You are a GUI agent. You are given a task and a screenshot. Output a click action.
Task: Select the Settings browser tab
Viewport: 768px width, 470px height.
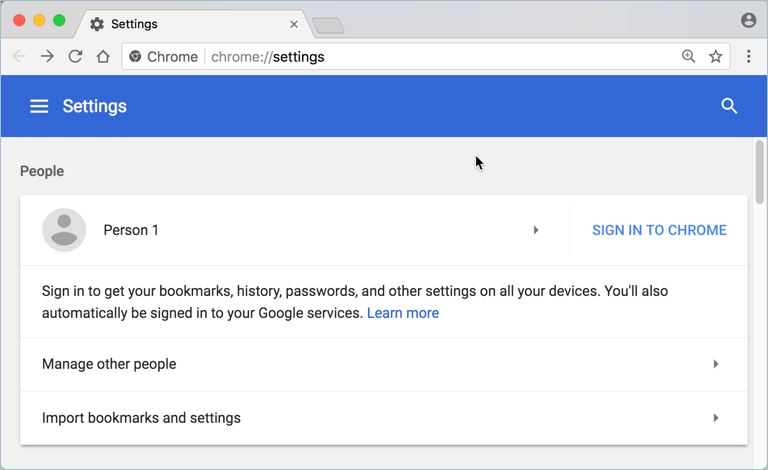tap(193, 24)
